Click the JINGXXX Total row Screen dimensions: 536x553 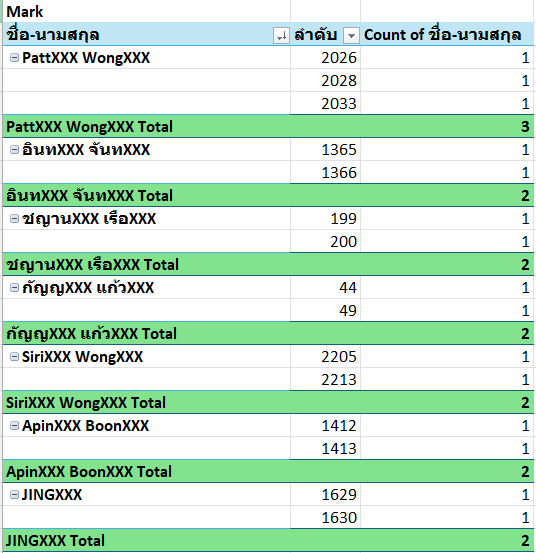pyautogui.click(x=268, y=541)
